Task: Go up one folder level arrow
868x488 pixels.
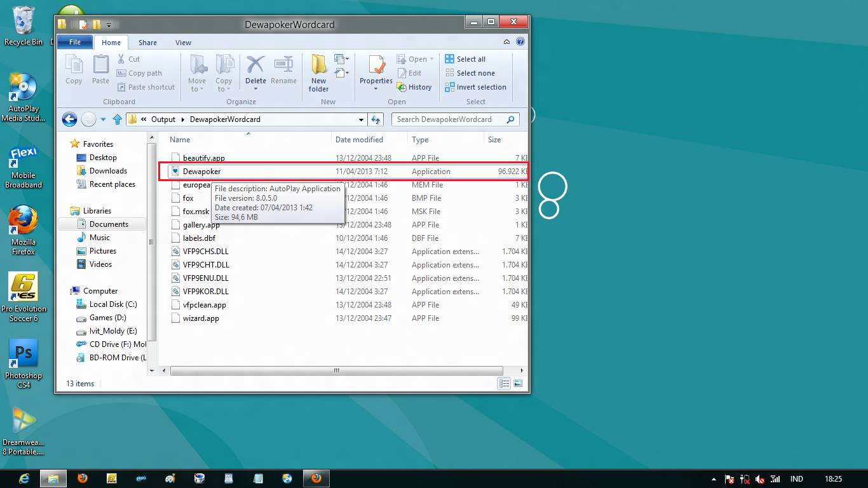Action: point(118,119)
